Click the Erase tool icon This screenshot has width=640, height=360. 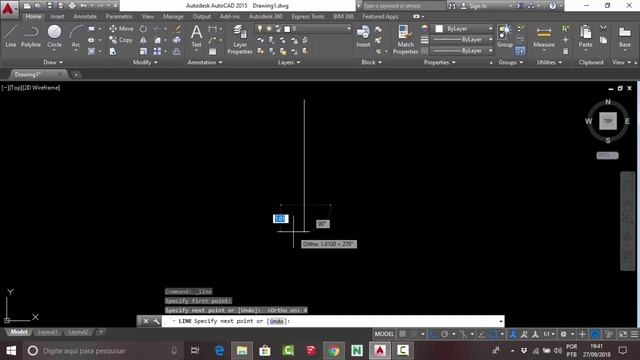tap(178, 29)
